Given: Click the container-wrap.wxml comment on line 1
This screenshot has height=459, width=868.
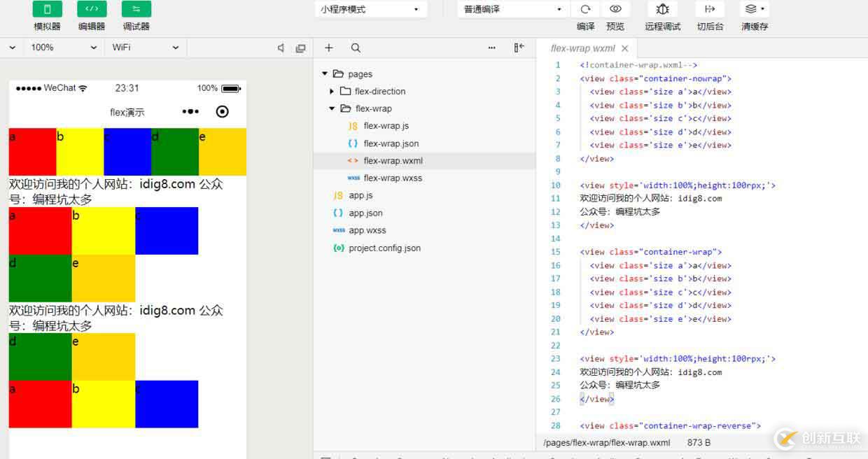Looking at the screenshot, I should coord(638,65).
